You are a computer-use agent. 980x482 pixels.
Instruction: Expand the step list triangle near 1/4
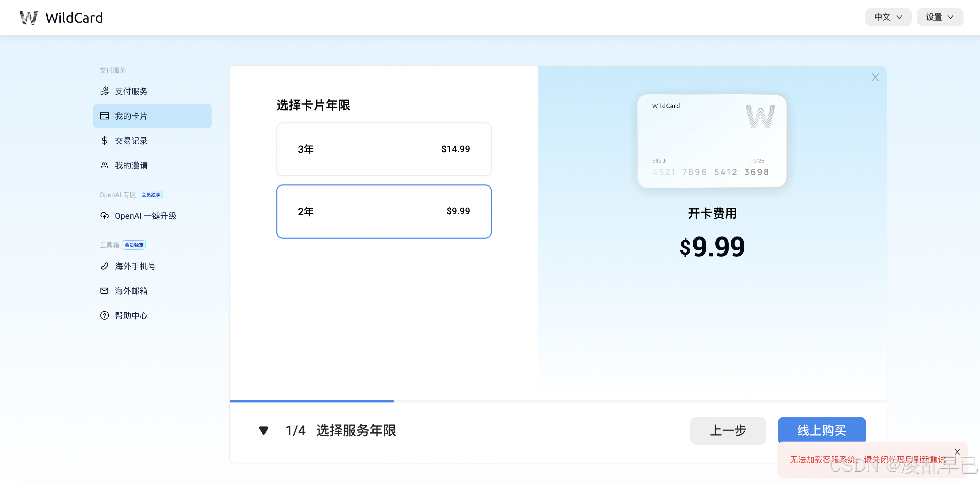point(264,431)
